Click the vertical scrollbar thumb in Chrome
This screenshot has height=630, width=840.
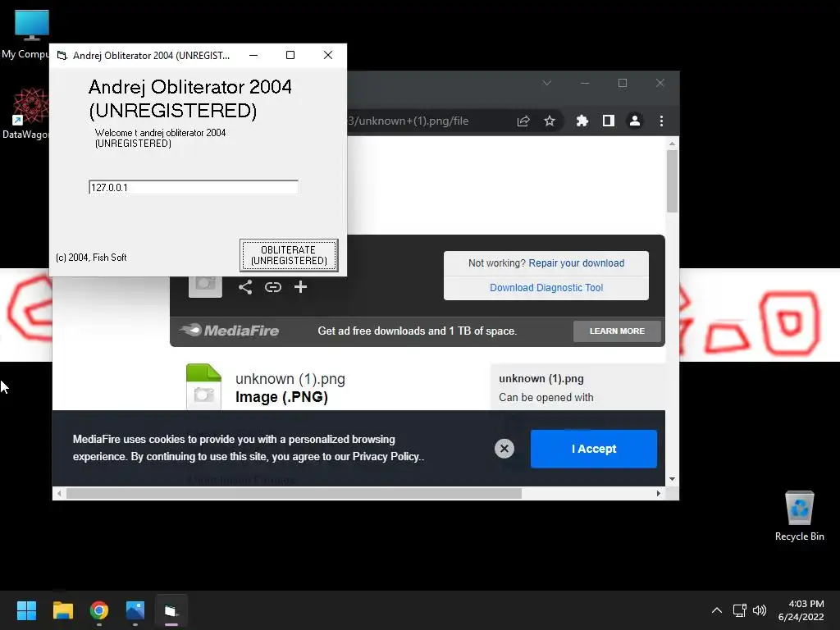point(673,181)
